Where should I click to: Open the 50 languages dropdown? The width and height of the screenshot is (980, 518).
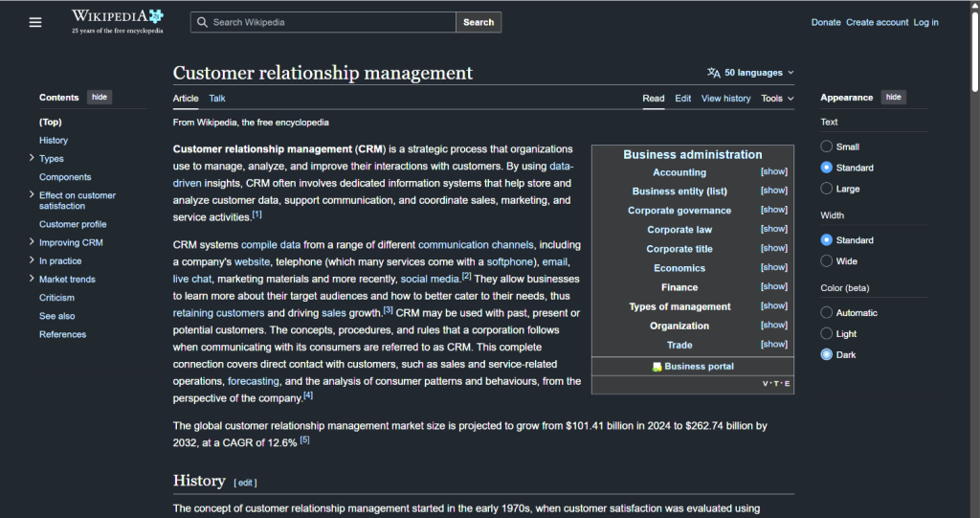click(750, 73)
